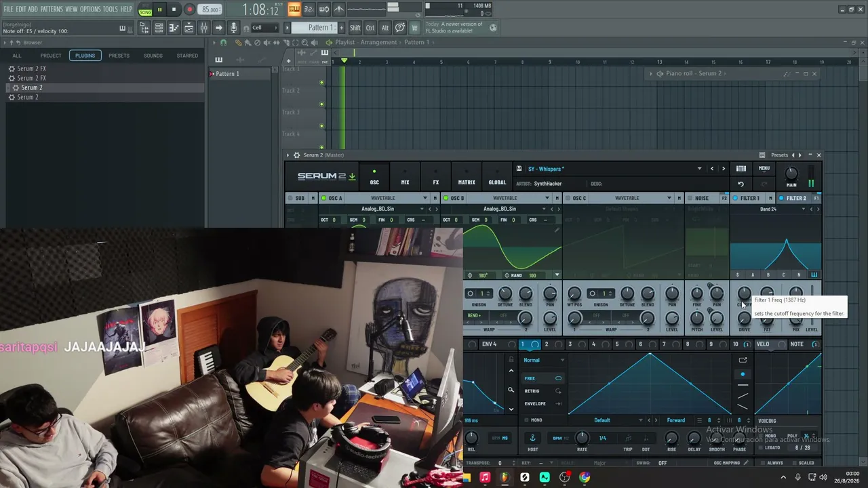Adjust the LFO RATE knob

582,439
